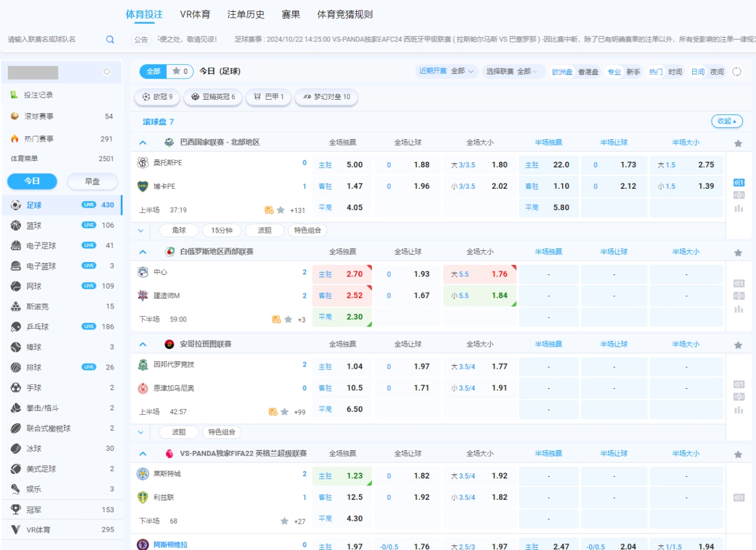The height and width of the screenshot is (550, 756).
Task: Open the 注单历史 tab
Action: pos(246,14)
